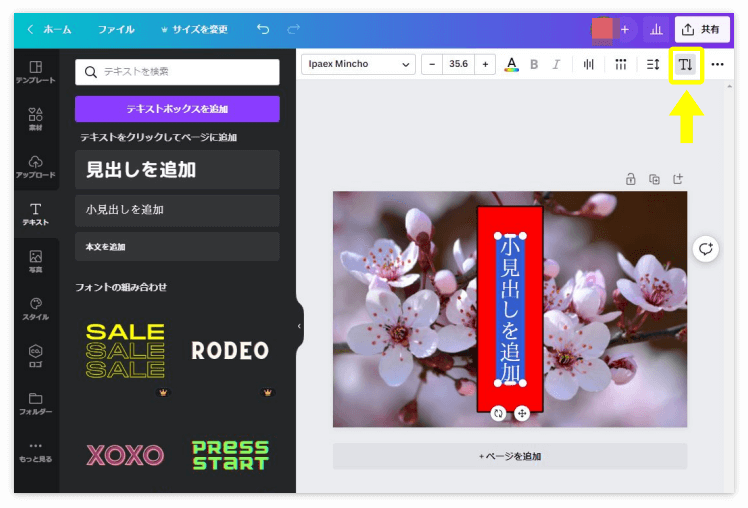
Task: Toggle italic text formatting
Action: pos(556,64)
